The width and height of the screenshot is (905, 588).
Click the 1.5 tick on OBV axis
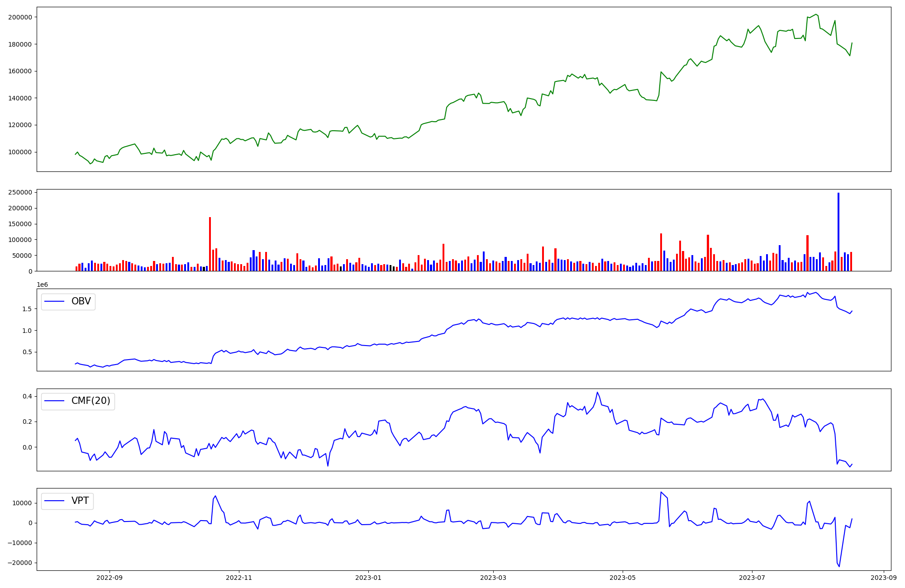[26, 309]
